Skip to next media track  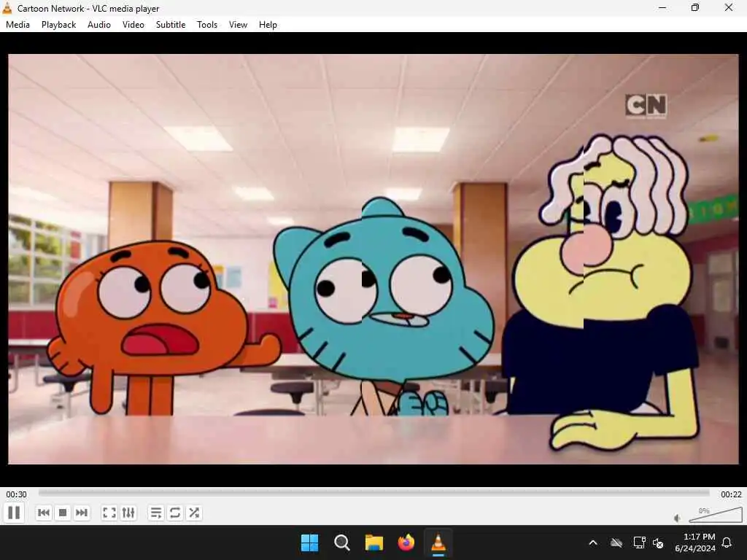click(x=82, y=513)
